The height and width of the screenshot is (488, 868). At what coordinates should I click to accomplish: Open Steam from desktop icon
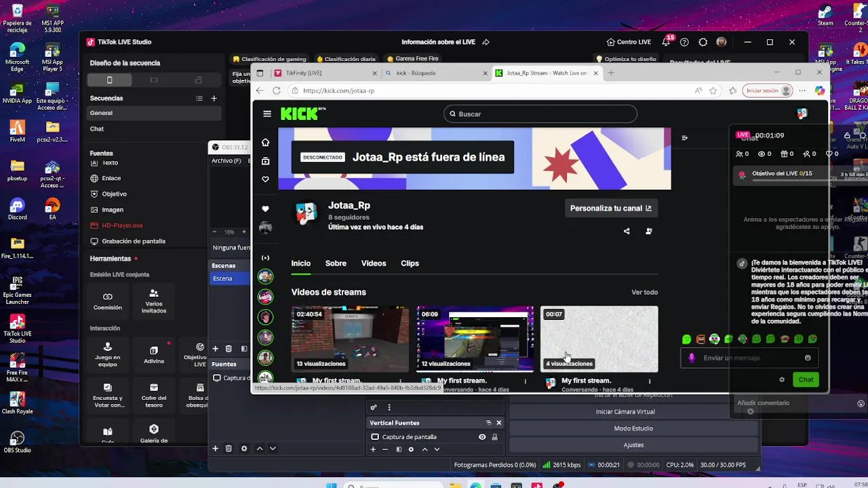click(x=825, y=16)
